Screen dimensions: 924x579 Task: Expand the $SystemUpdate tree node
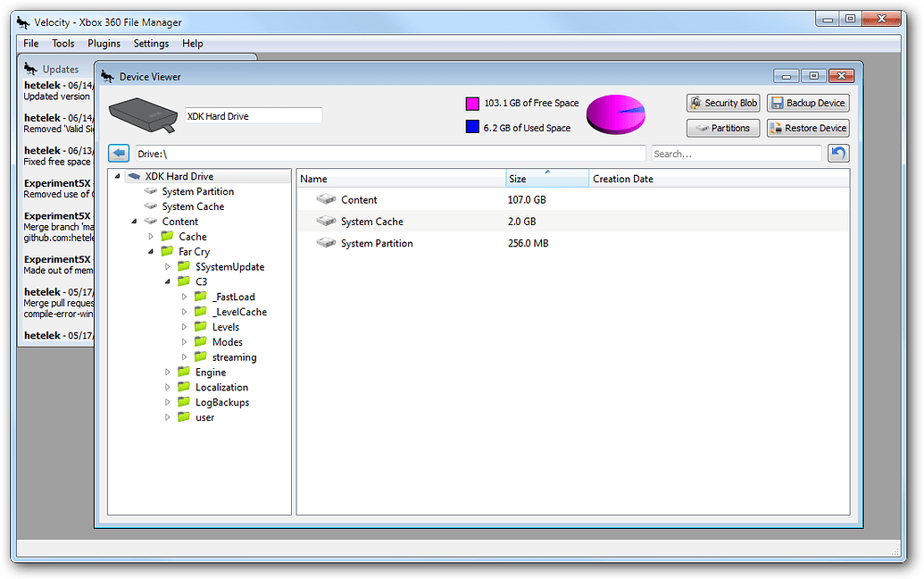pos(168,266)
